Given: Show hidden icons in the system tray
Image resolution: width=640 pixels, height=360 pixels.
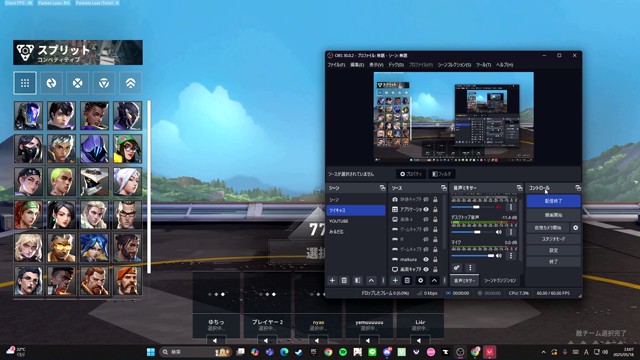Looking at the screenshot, I should (543, 352).
